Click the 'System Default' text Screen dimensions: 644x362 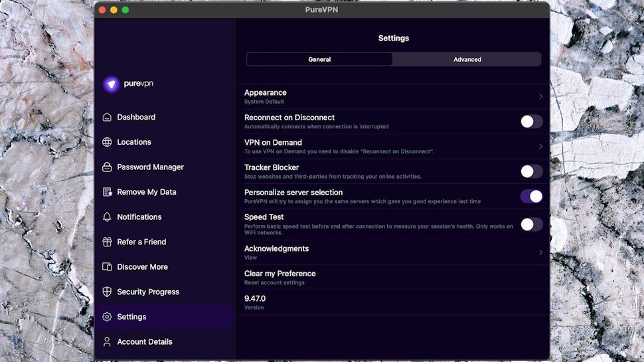264,102
